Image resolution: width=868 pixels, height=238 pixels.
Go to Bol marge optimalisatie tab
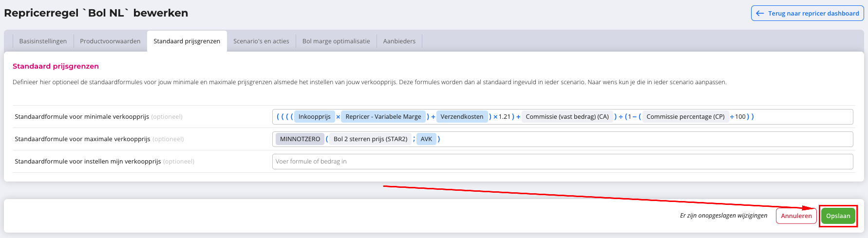336,41
